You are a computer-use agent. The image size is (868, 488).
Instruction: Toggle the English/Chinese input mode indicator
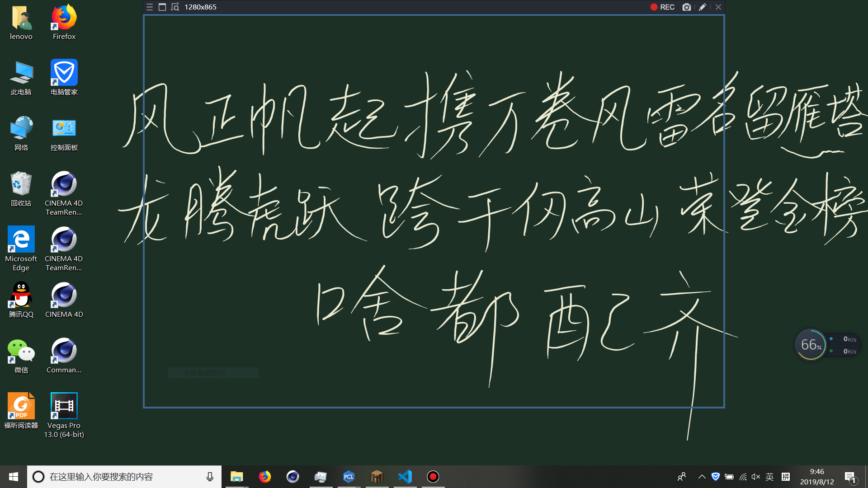coord(770,477)
